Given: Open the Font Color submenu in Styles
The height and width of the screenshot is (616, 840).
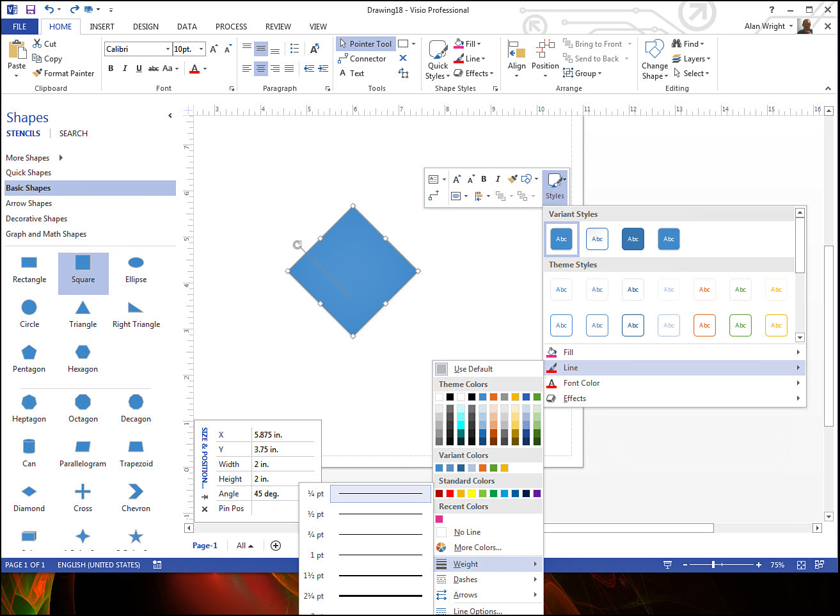Looking at the screenshot, I should click(x=674, y=383).
